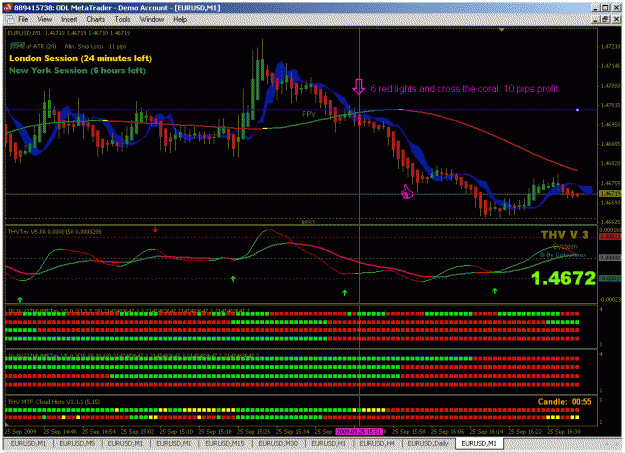This screenshot has height=453, width=625.
Task: Switch to the EURUSD,M15 chart tab
Action: pos(224,443)
